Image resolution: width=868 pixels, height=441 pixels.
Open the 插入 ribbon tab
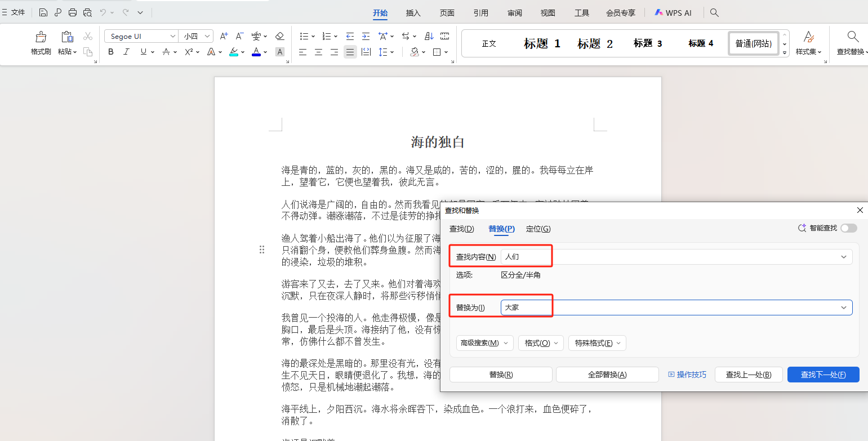413,12
